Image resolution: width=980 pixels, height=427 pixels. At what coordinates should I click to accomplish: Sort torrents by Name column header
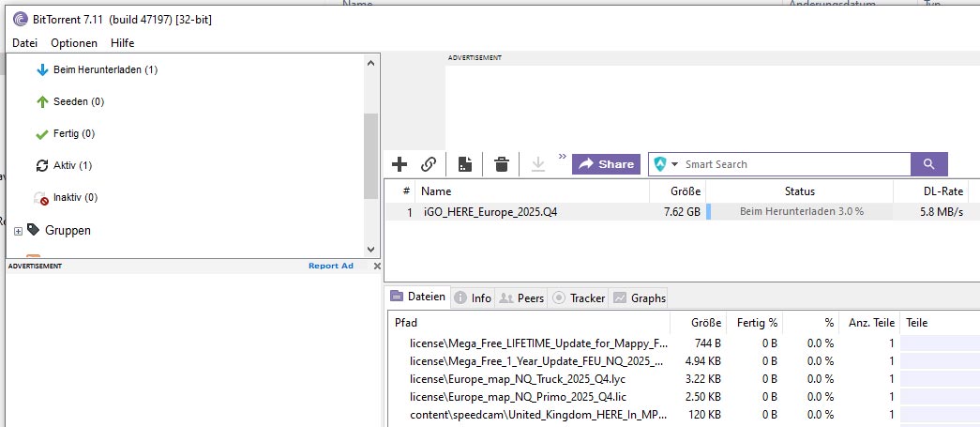pyautogui.click(x=532, y=191)
